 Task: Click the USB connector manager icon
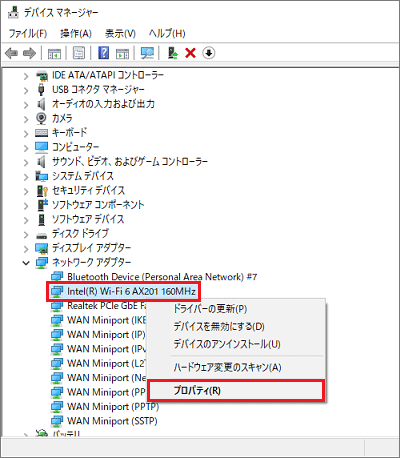(x=41, y=90)
